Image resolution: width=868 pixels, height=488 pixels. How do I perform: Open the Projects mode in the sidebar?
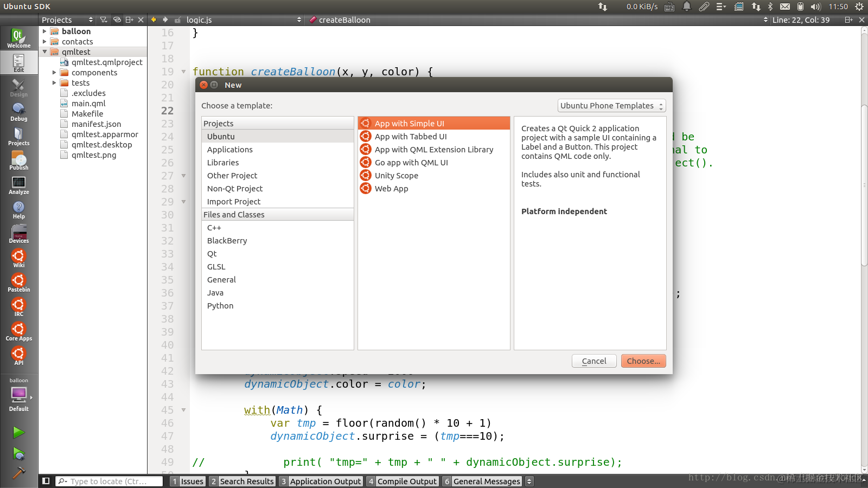[x=18, y=136]
